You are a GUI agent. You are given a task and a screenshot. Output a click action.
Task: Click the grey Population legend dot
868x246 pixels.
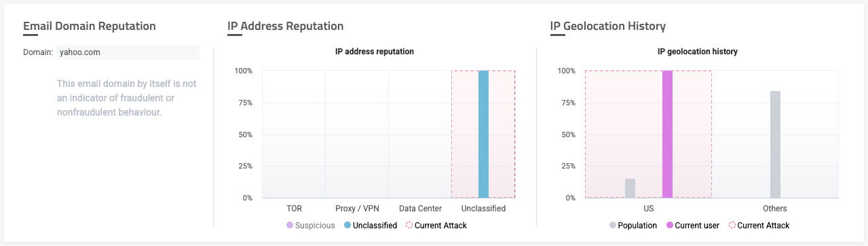click(613, 225)
